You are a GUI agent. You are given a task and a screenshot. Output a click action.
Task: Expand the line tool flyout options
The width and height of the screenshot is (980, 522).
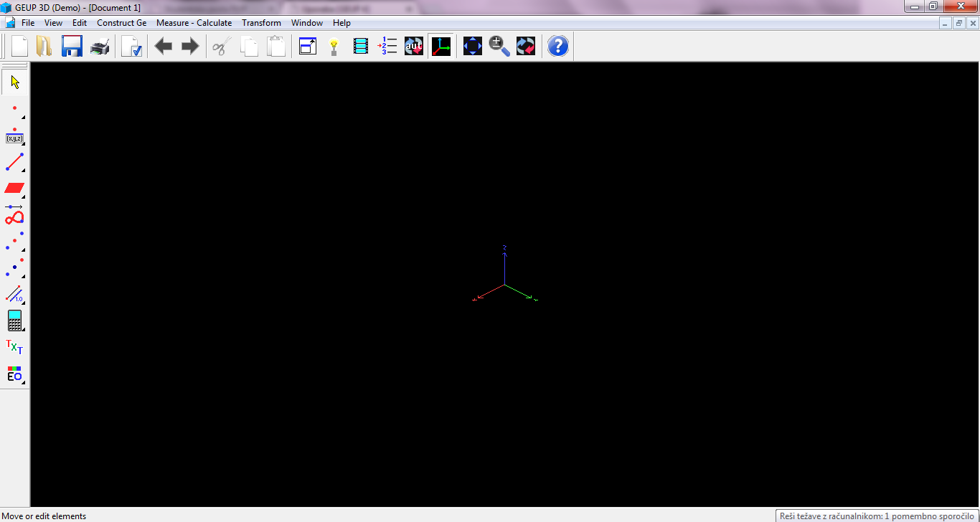pos(24,171)
